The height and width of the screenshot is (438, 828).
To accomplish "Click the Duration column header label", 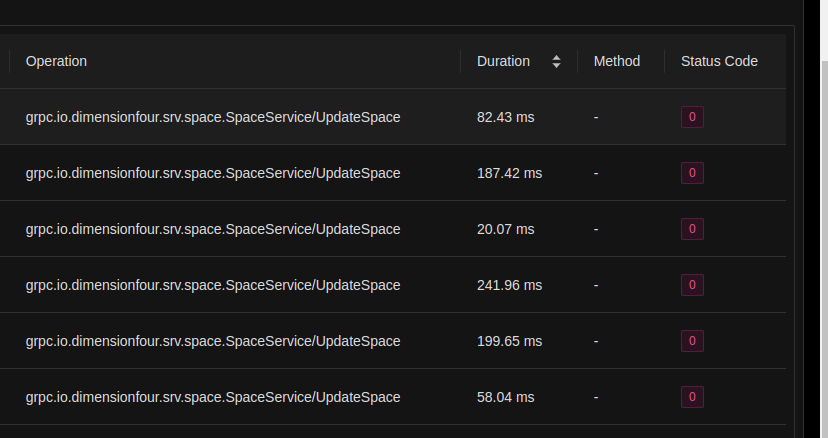I will [x=503, y=61].
